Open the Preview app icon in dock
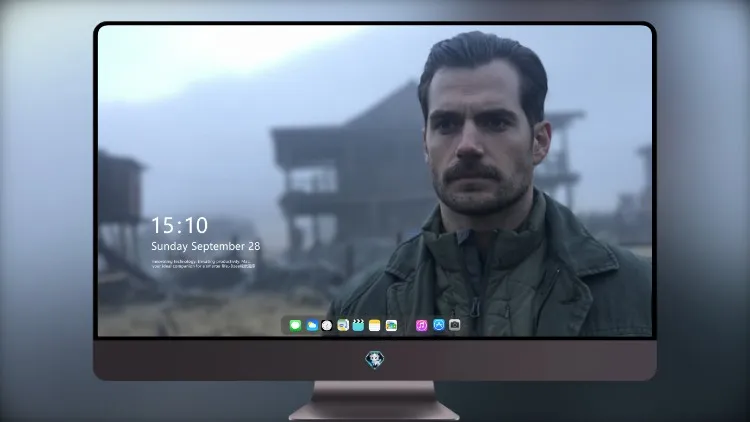 [343, 325]
